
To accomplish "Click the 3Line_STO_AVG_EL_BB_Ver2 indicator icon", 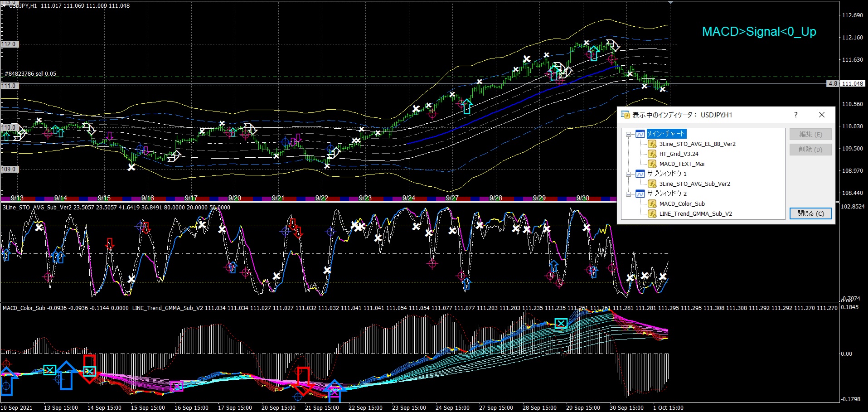I will [652, 144].
